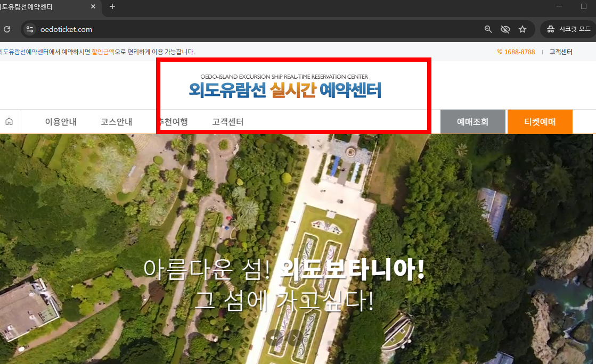The width and height of the screenshot is (596, 364).
Task: Click the magnifying glass zoom icon
Action: click(x=488, y=29)
